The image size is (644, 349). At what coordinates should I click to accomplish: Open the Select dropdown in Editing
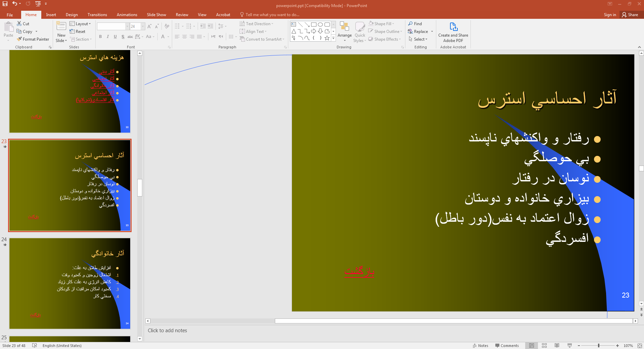point(418,39)
